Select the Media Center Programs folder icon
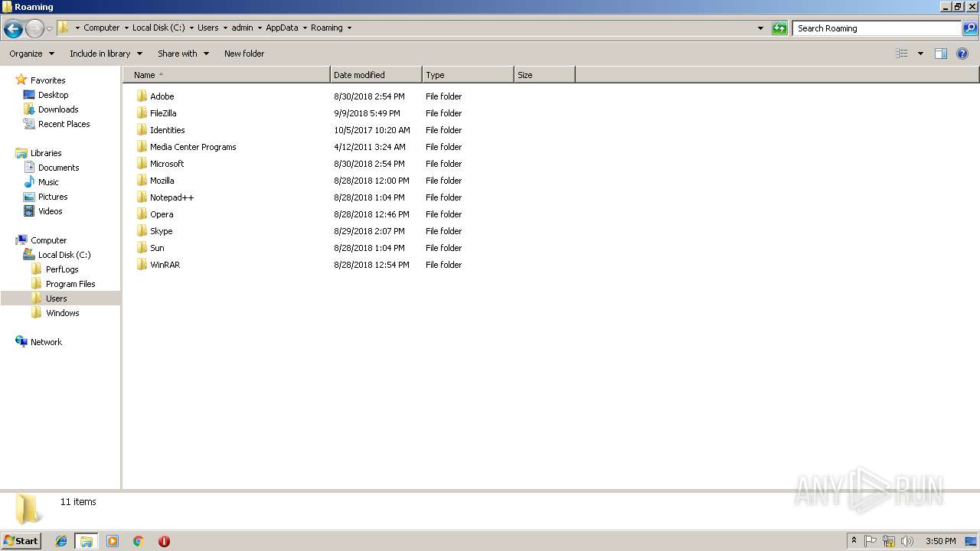The width and height of the screenshot is (980, 551). pos(142,147)
